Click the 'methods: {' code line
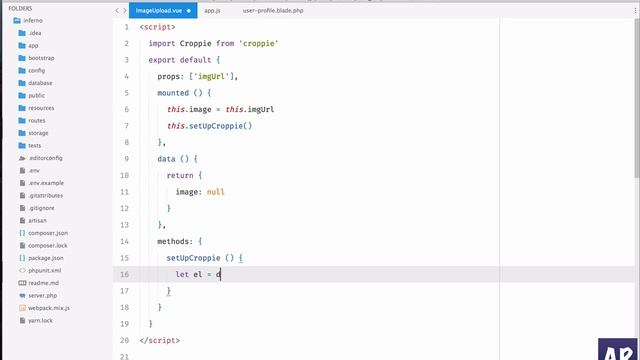This screenshot has width=640, height=360. coord(180,241)
